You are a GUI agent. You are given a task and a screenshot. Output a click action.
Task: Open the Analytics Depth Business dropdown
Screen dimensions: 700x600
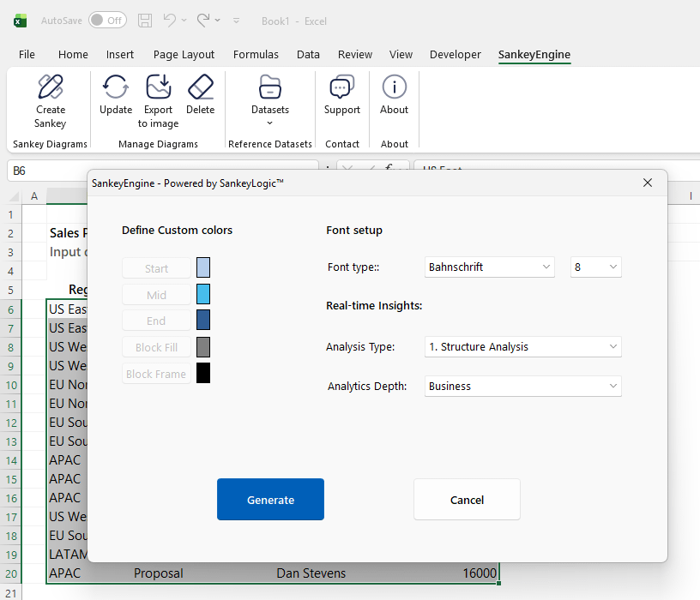point(522,386)
